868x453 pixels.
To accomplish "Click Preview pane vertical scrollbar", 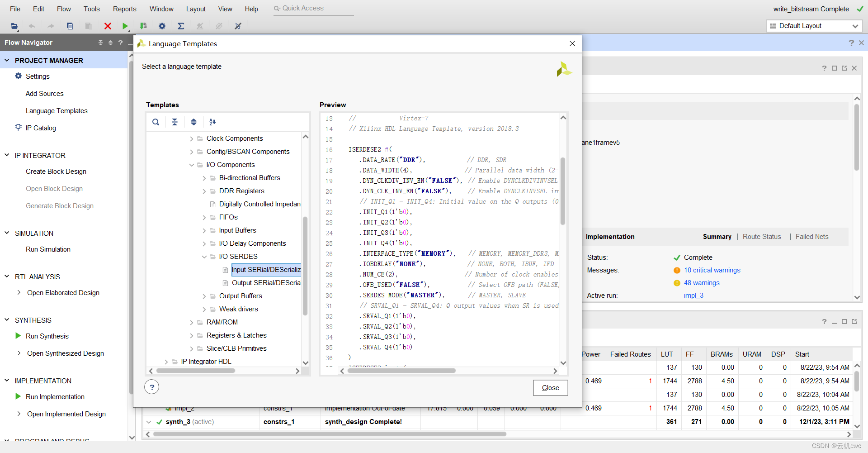I will (x=563, y=191).
